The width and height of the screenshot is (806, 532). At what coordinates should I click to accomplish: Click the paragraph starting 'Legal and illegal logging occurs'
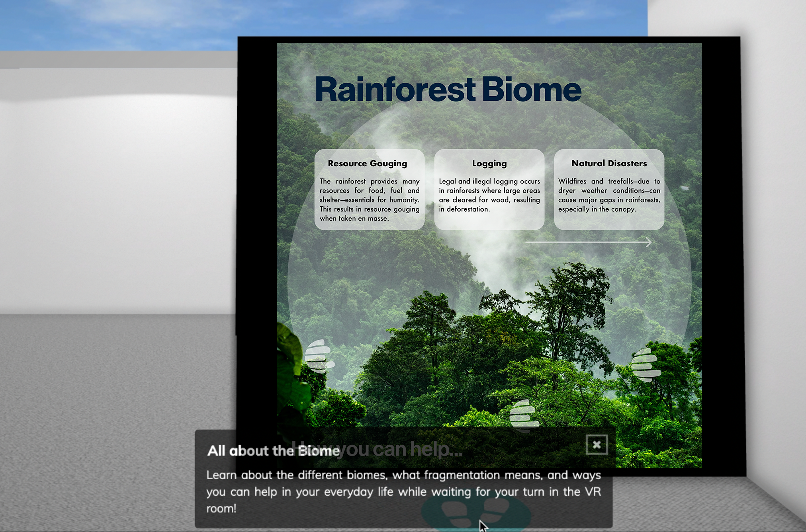pyautogui.click(x=489, y=195)
